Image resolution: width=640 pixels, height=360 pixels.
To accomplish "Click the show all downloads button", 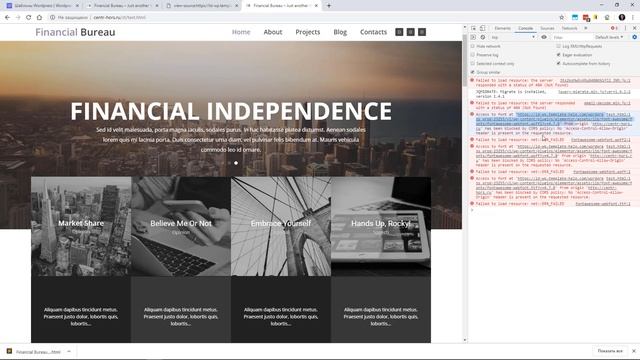I will coord(610,351).
